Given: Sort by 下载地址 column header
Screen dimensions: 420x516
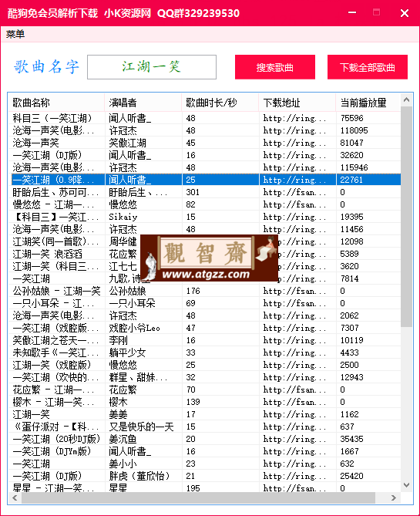Looking at the screenshot, I should point(297,103).
